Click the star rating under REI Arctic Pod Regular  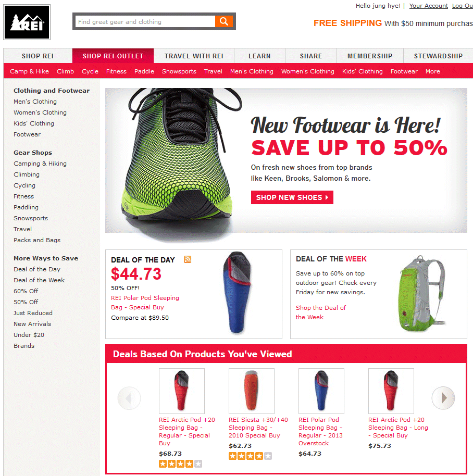180,464
